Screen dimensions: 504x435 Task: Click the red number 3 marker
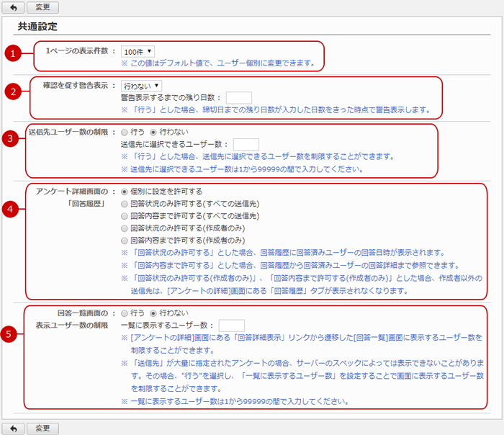point(11,139)
